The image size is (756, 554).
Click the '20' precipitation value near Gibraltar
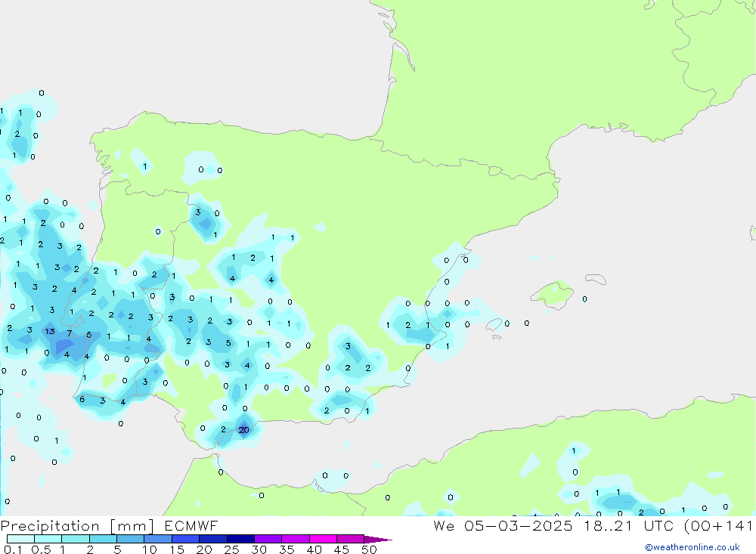pos(244,430)
